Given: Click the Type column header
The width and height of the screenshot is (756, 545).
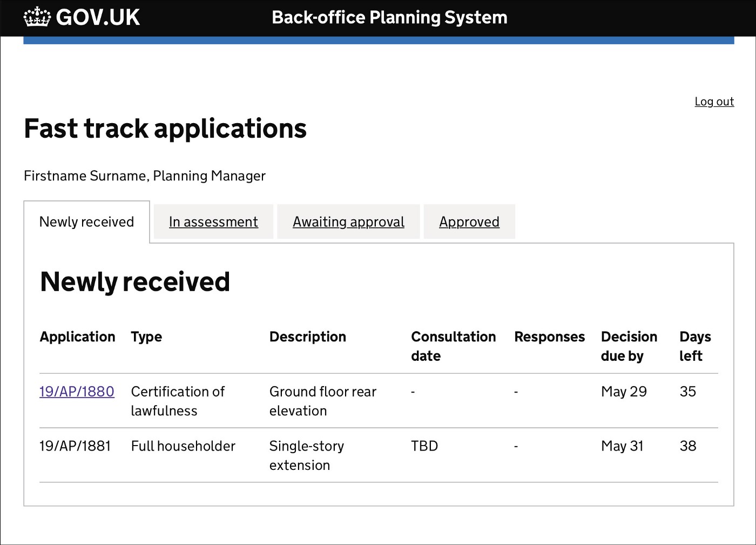Looking at the screenshot, I should (146, 337).
